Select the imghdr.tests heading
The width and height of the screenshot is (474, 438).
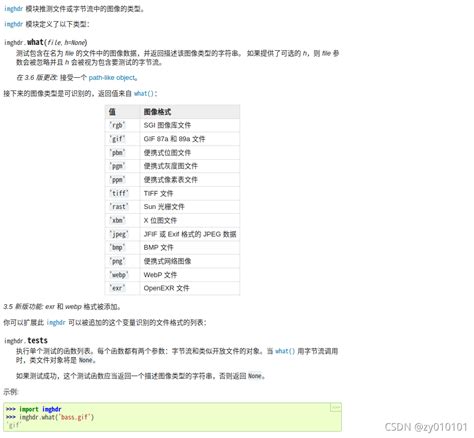[x=26, y=340]
